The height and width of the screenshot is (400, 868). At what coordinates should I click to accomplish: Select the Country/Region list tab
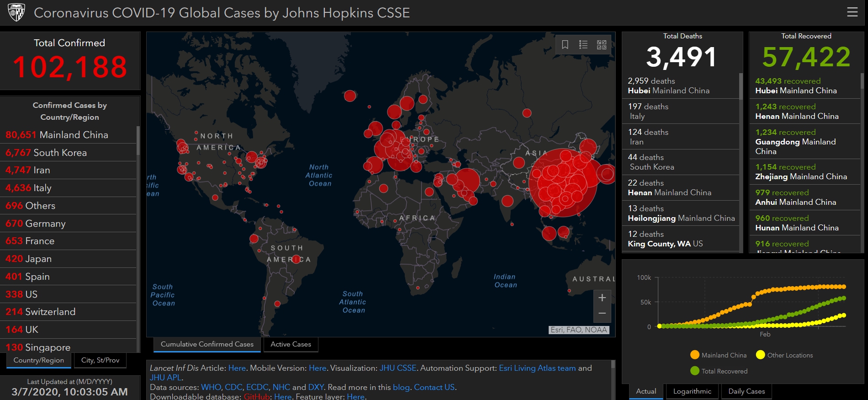[x=39, y=360]
